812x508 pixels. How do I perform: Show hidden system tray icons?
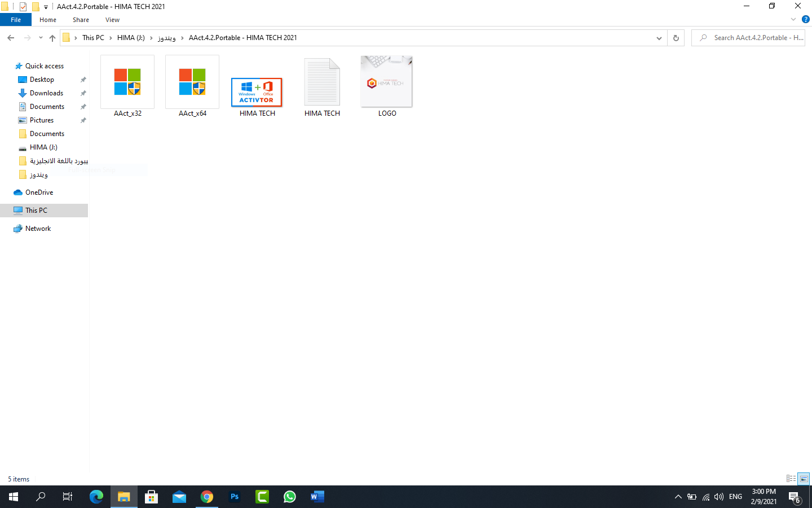678,497
